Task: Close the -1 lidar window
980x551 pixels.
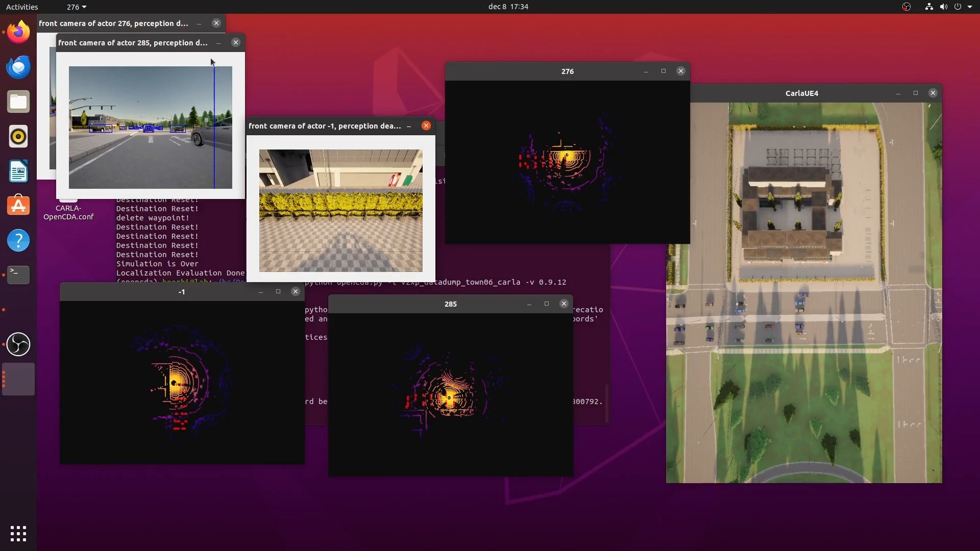Action: click(x=296, y=291)
